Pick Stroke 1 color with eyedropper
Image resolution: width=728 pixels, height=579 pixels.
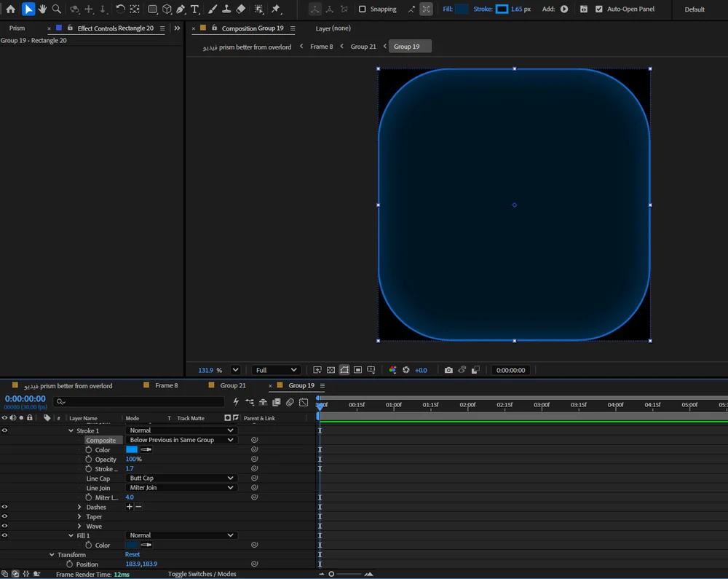146,449
